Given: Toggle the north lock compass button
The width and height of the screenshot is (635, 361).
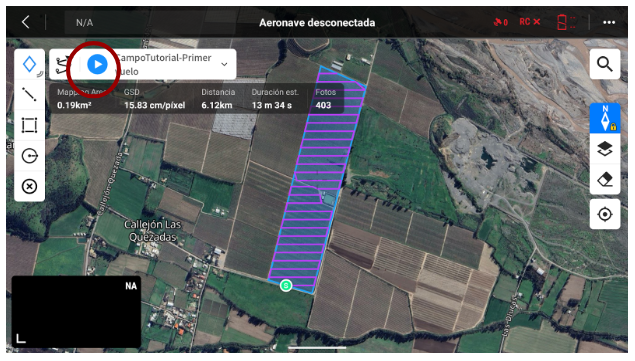Looking at the screenshot, I should tap(605, 118).
